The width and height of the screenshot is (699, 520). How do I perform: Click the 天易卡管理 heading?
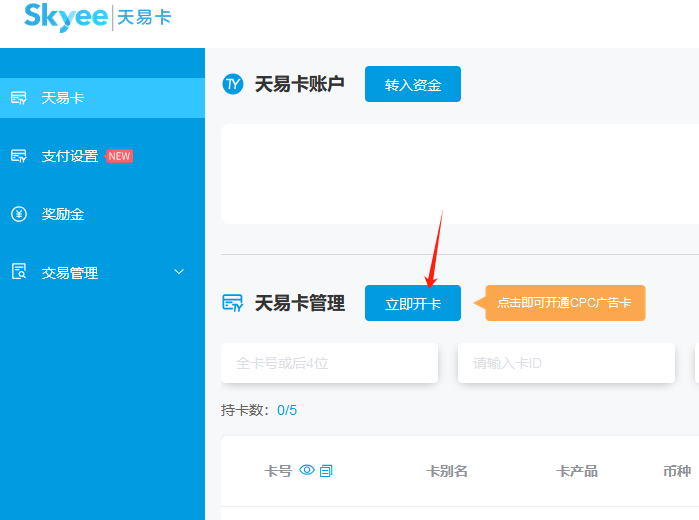pos(300,303)
